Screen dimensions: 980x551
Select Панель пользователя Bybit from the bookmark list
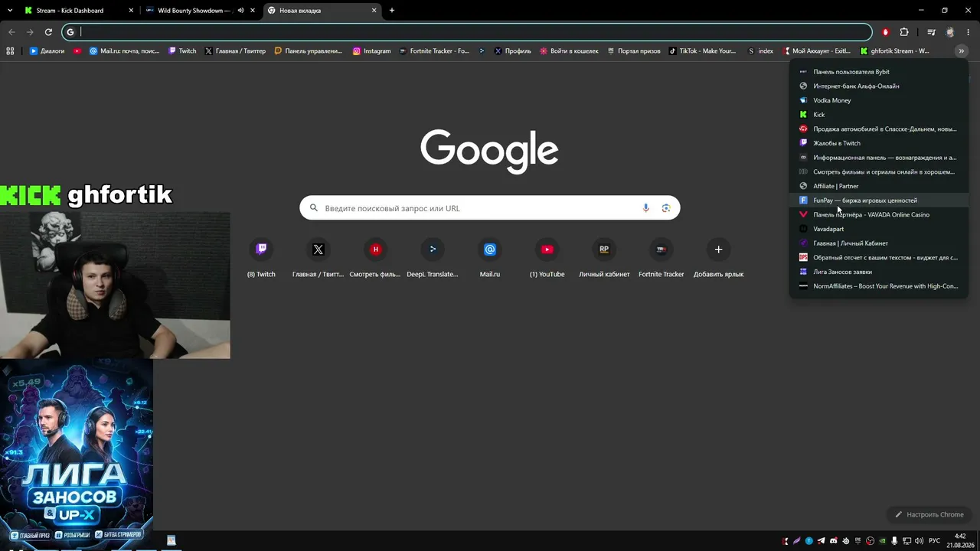click(879, 72)
